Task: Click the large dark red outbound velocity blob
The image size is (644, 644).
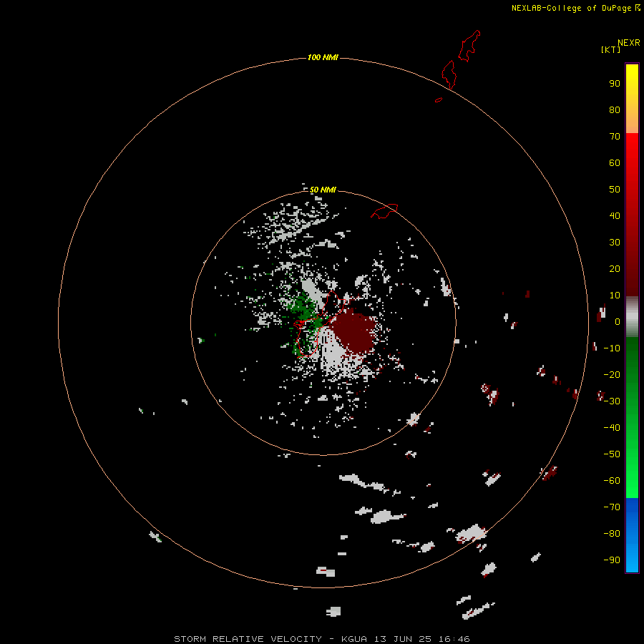Action: (x=354, y=332)
